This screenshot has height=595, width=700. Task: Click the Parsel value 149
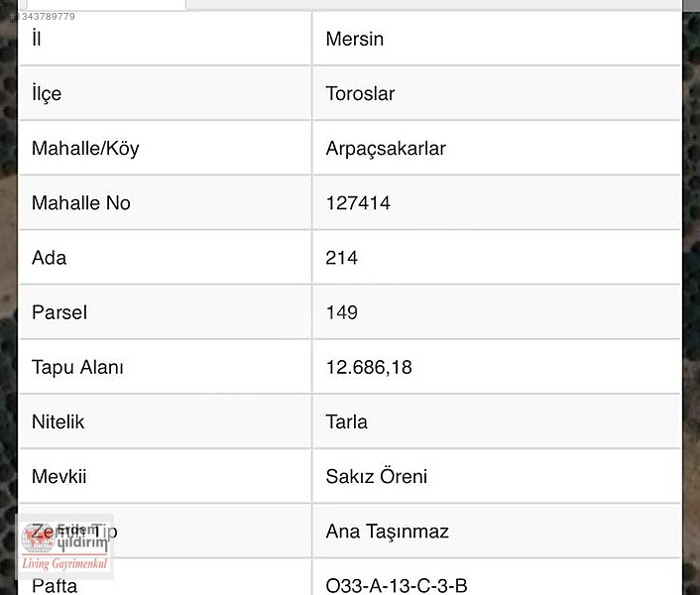(341, 312)
